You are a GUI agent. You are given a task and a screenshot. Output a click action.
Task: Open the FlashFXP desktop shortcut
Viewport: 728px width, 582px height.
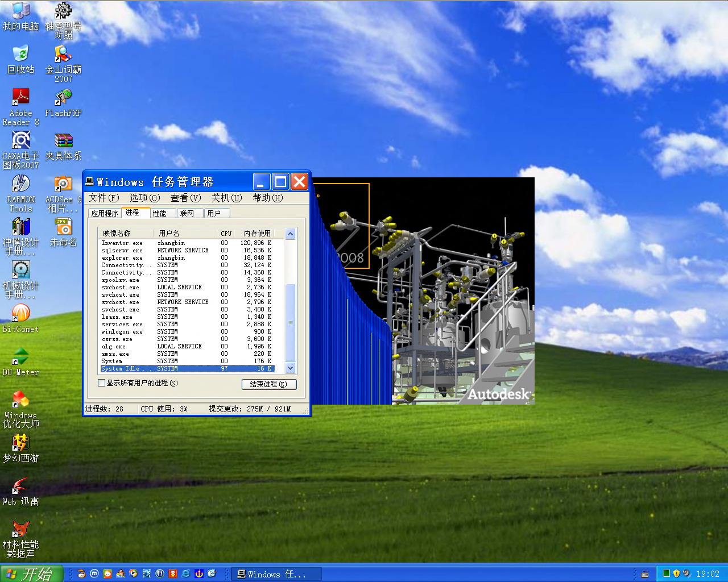tap(63, 103)
